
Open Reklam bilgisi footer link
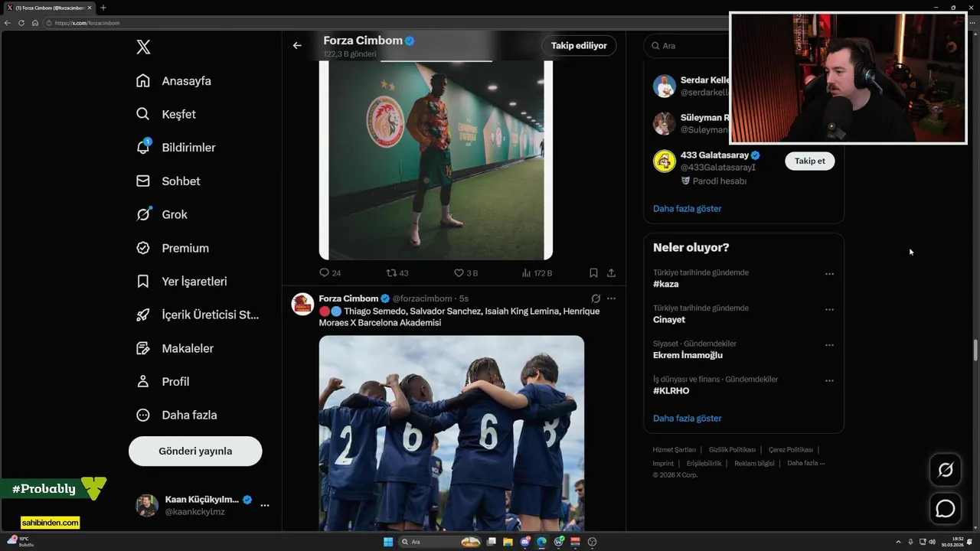click(x=754, y=463)
